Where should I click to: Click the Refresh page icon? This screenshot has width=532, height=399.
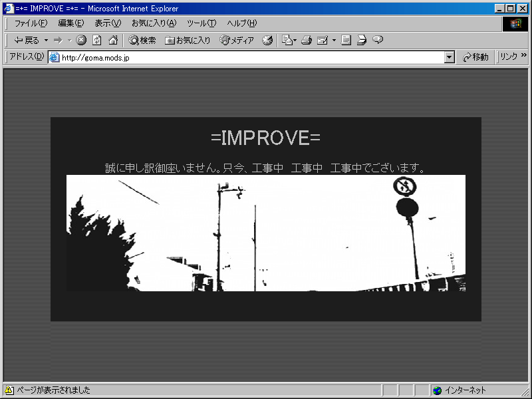click(x=97, y=41)
